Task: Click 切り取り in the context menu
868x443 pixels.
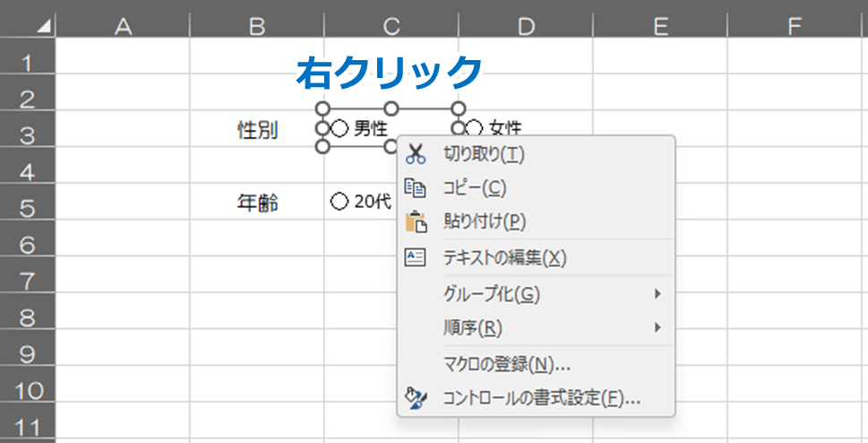Action: [484, 154]
